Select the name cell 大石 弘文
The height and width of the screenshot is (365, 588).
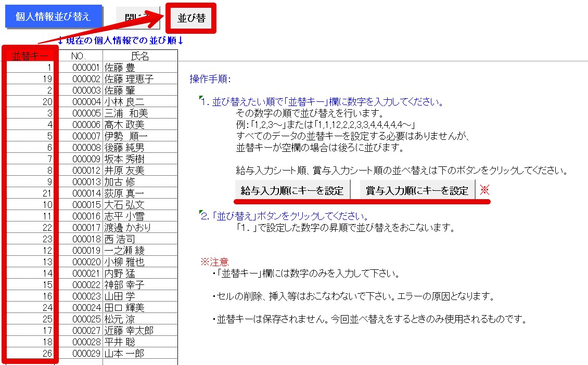click(x=140, y=205)
